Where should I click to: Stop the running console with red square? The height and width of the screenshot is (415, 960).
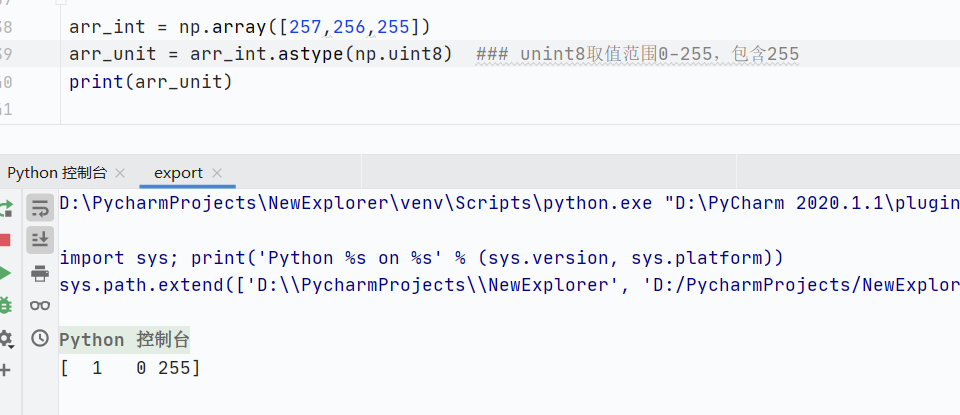click(5, 240)
